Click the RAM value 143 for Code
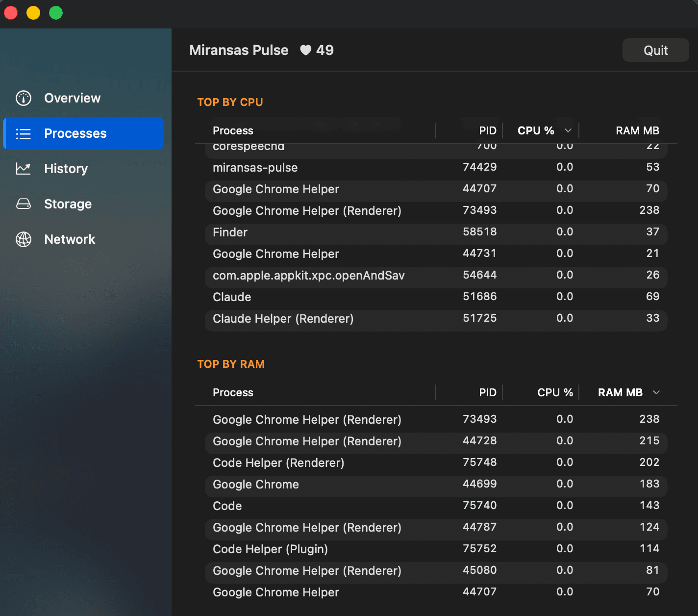The image size is (698, 616). coord(649,506)
